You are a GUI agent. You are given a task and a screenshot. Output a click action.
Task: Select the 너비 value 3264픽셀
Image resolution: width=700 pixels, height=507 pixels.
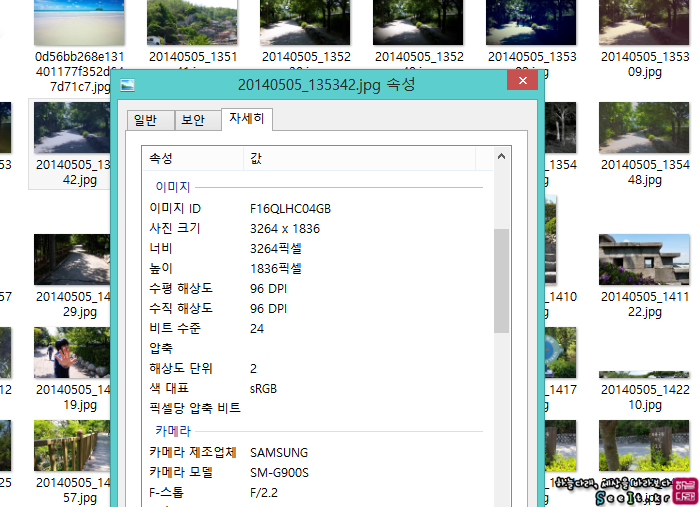pyautogui.click(x=276, y=249)
